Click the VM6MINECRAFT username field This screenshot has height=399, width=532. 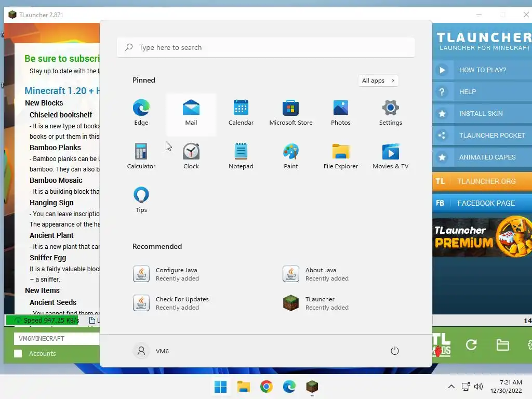coord(57,339)
